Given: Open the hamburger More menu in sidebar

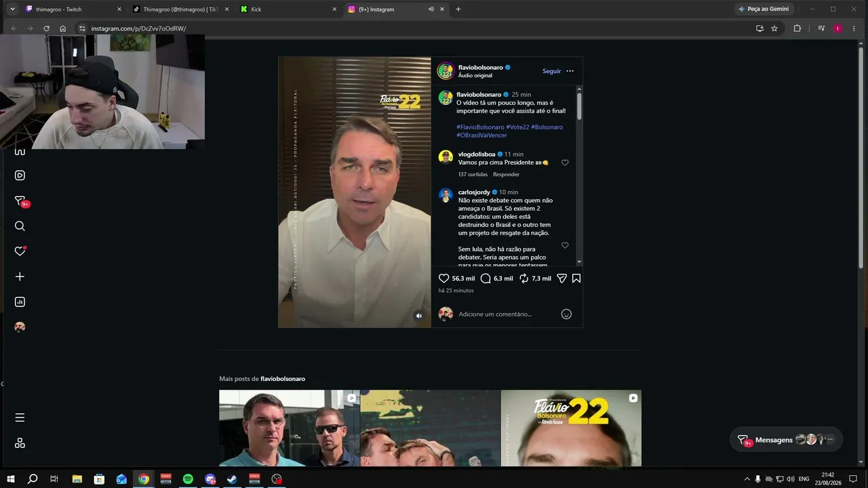Looking at the screenshot, I should (x=20, y=418).
